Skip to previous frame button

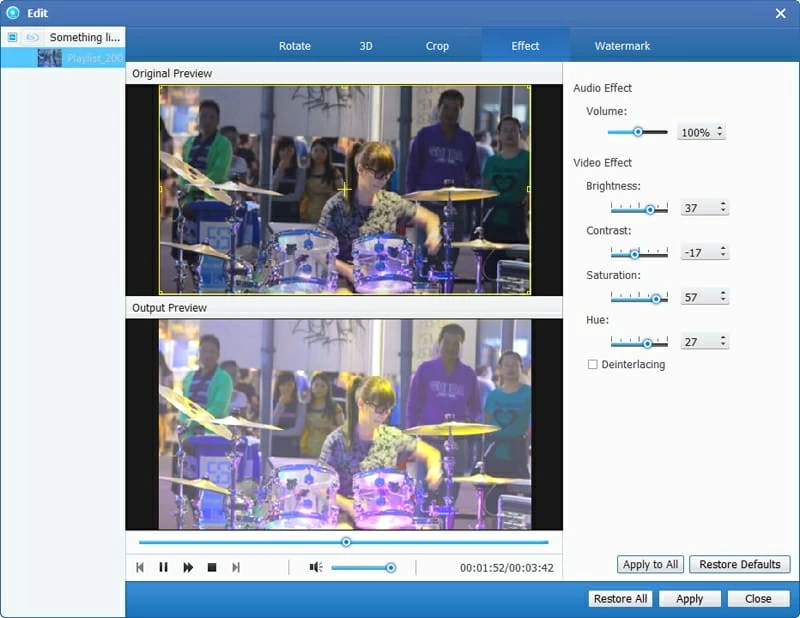[140, 567]
